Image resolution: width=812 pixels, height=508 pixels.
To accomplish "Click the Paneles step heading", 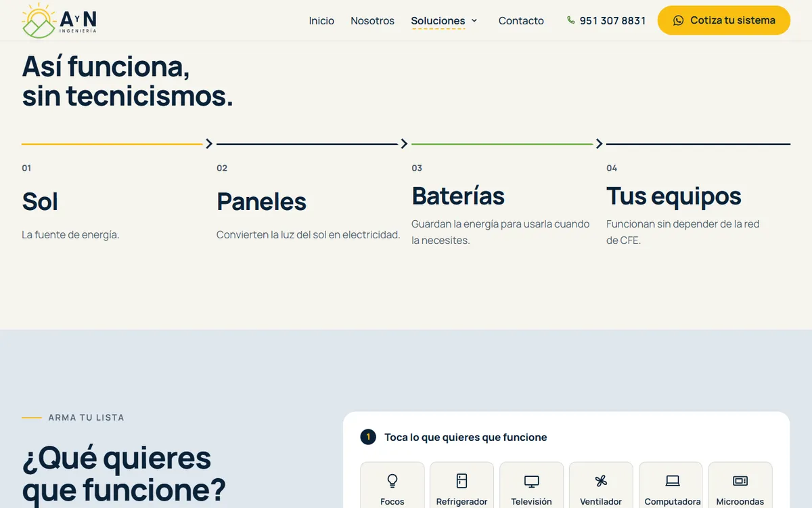I will [x=262, y=202].
